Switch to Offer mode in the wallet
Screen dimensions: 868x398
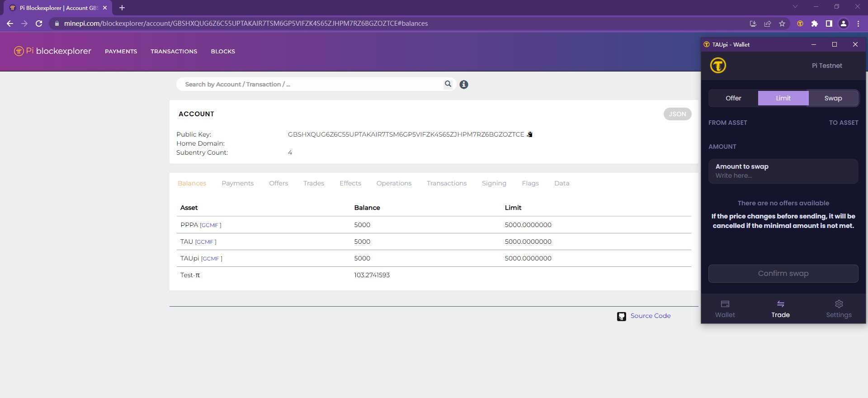pyautogui.click(x=733, y=98)
